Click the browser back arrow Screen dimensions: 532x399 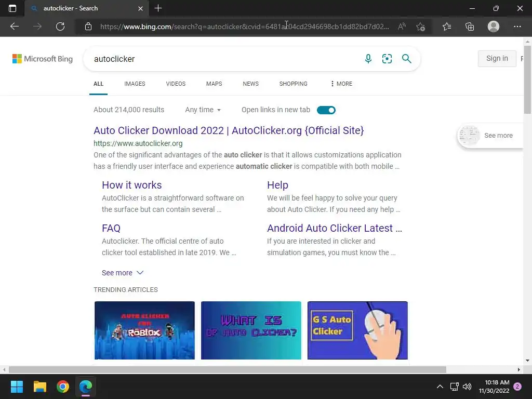click(x=14, y=26)
